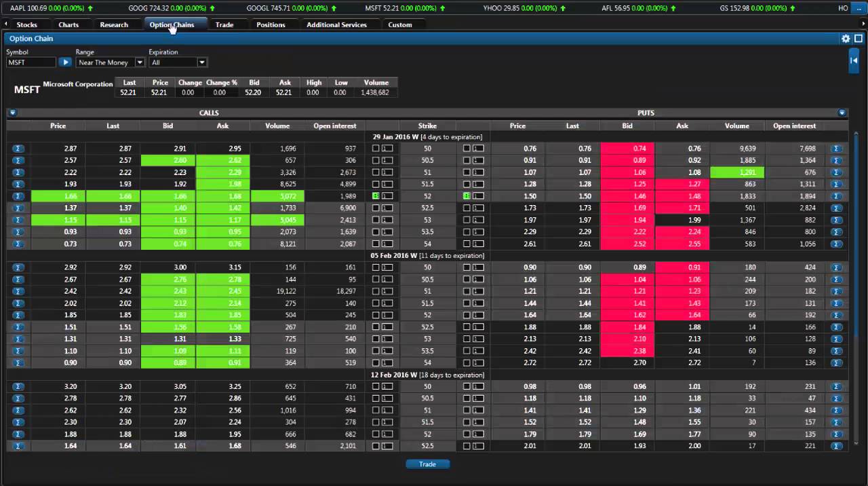
Task: Click the YHOO ticker in the top bar
Action: click(523, 8)
